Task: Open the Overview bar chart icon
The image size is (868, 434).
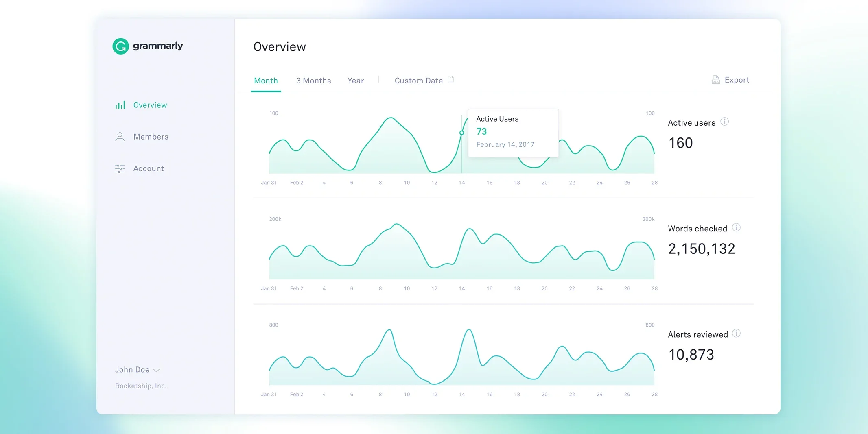Action: click(x=120, y=105)
